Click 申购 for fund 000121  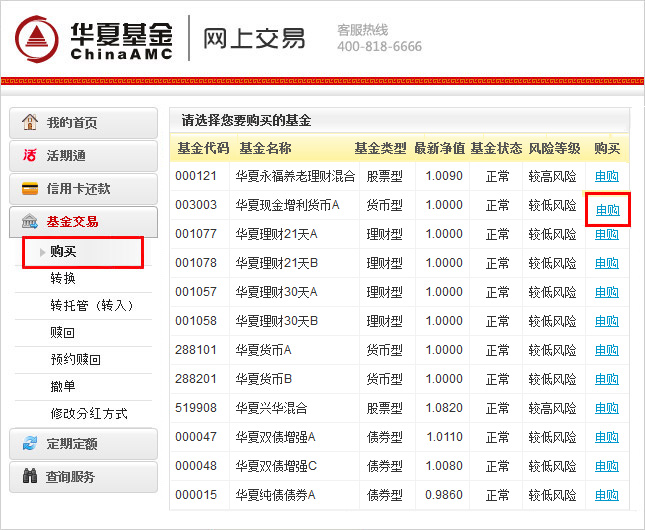tap(607, 176)
